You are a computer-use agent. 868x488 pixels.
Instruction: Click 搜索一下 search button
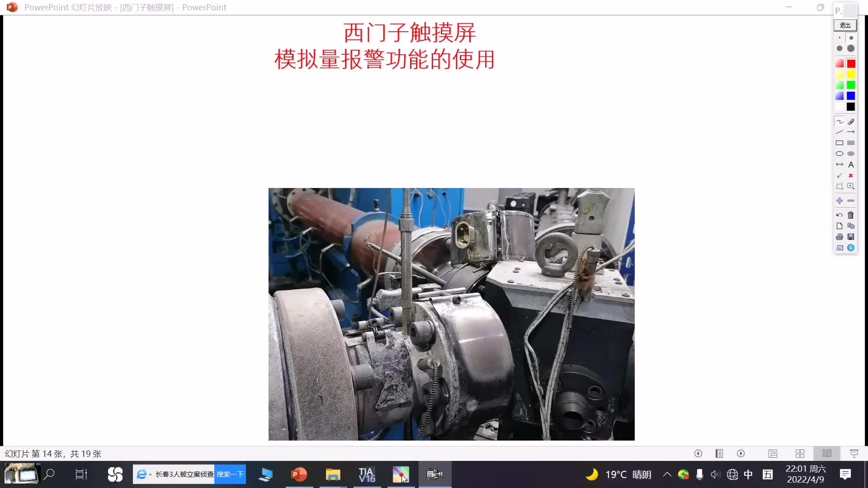pyautogui.click(x=230, y=474)
